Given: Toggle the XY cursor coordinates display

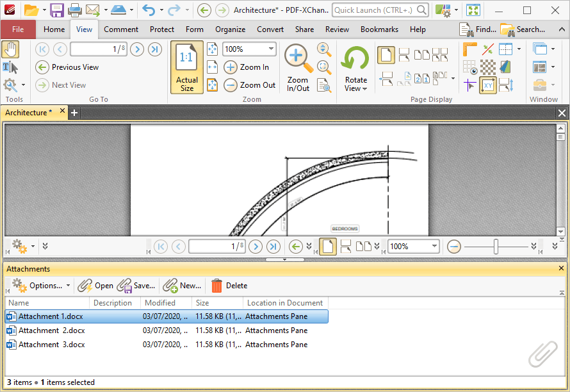Looking at the screenshot, I should pyautogui.click(x=488, y=85).
